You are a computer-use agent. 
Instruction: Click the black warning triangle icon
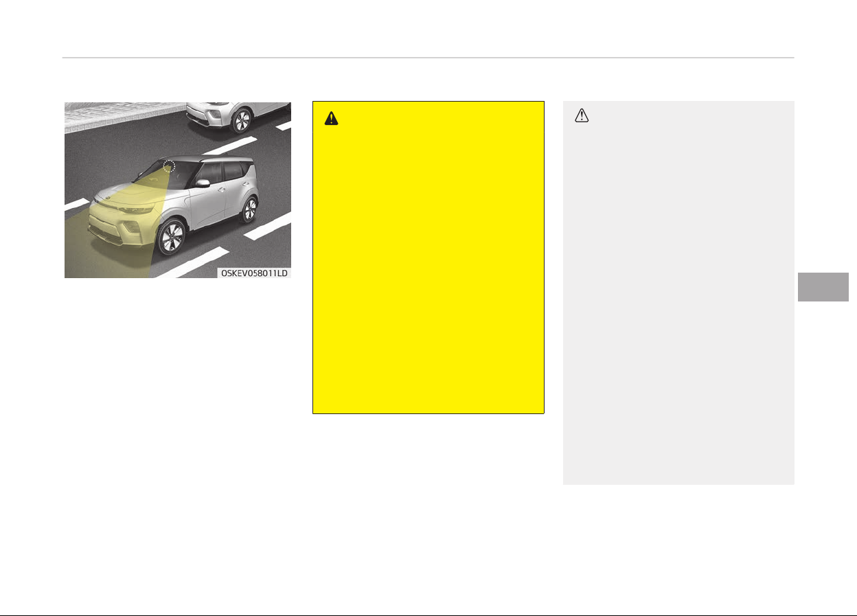click(332, 118)
